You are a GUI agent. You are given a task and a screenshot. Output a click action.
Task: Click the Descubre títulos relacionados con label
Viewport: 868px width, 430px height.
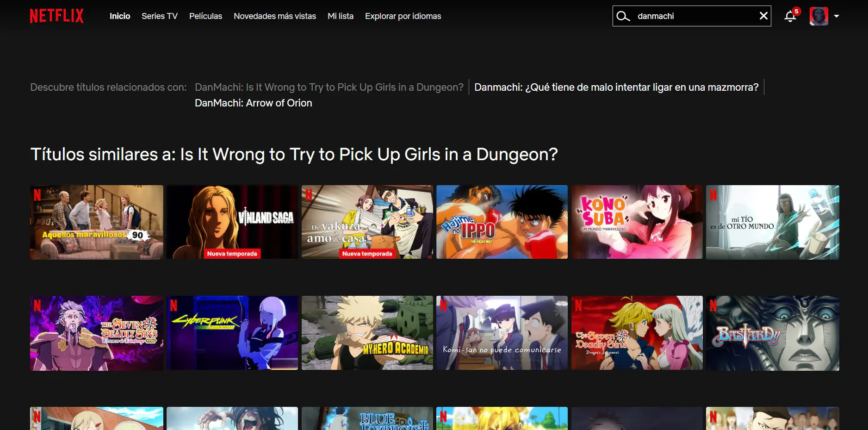click(108, 87)
